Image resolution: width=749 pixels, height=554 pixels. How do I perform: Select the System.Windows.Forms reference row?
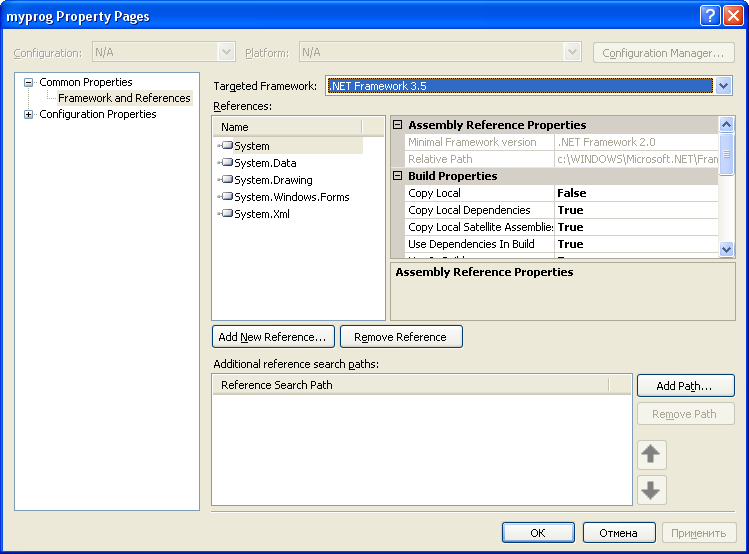click(292, 197)
